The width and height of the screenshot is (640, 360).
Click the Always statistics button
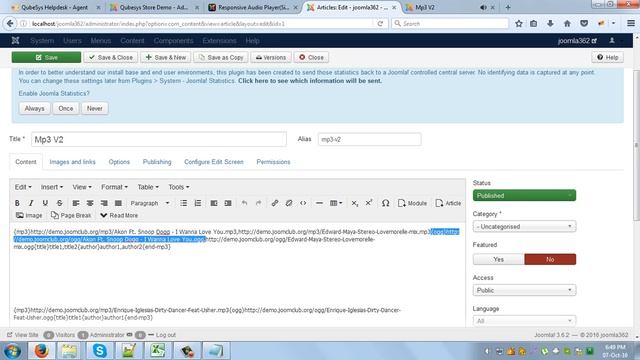point(34,109)
